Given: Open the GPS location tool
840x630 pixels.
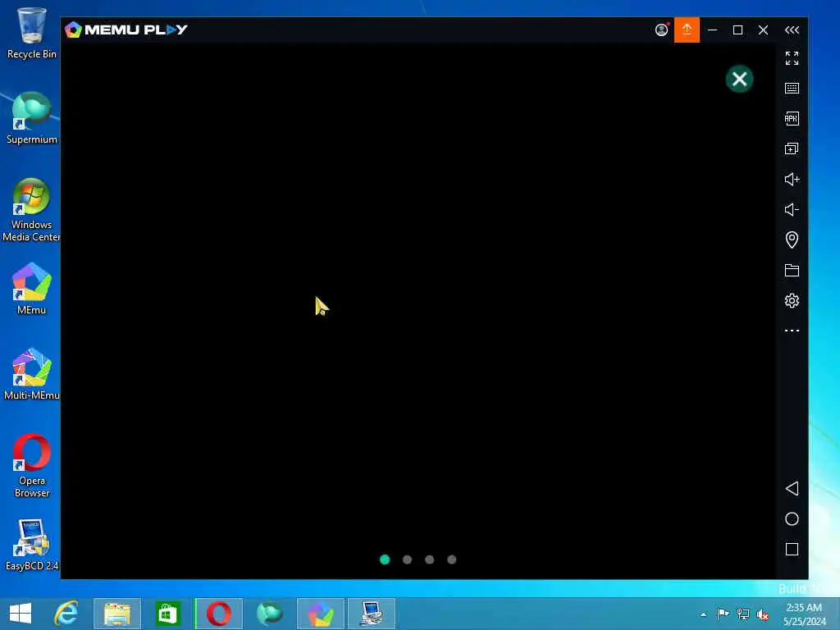Looking at the screenshot, I should [792, 240].
